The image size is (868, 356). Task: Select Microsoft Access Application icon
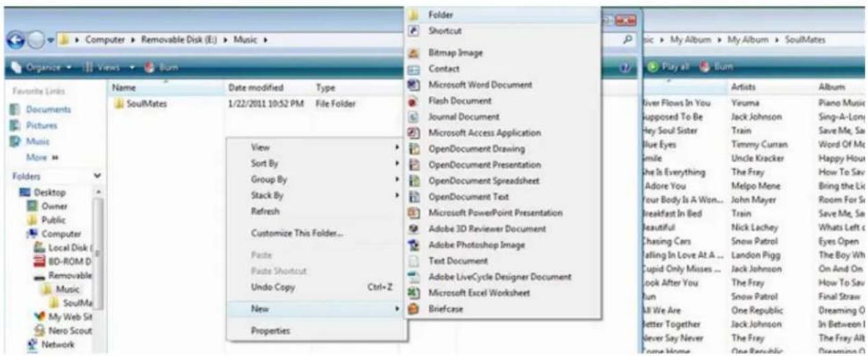click(413, 133)
